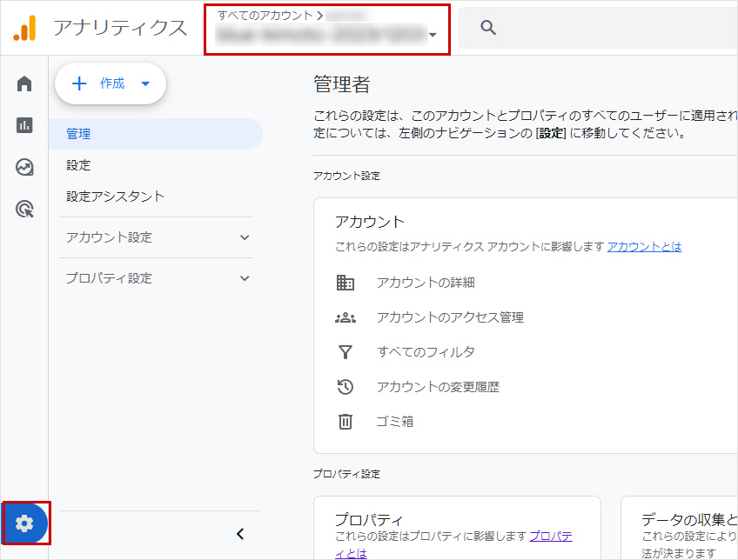Click the admin gear icon

(x=24, y=523)
